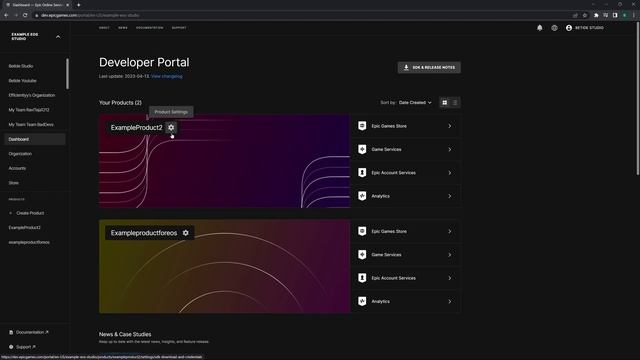The width and height of the screenshot is (640, 360).
Task: Open the Sort by Date Created dropdown
Action: click(415, 102)
